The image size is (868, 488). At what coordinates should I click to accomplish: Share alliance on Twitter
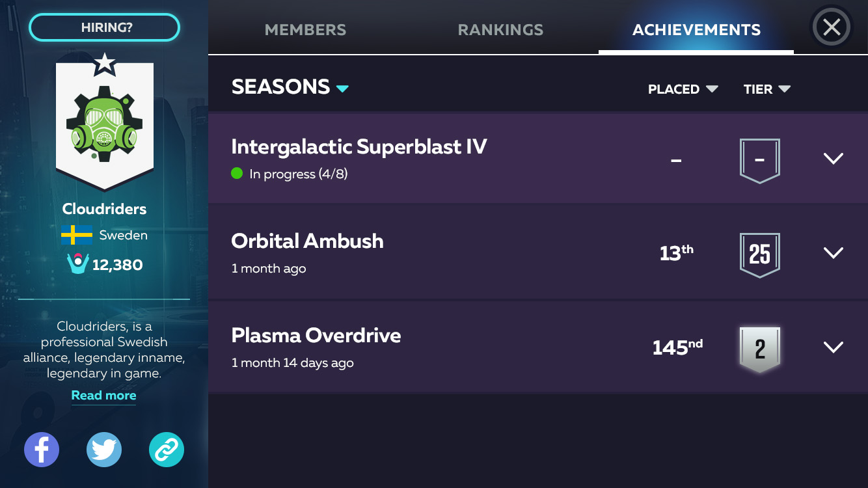pos(104,450)
